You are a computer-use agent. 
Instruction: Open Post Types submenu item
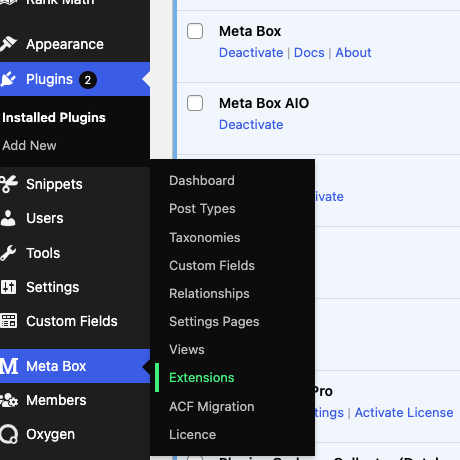pyautogui.click(x=202, y=209)
